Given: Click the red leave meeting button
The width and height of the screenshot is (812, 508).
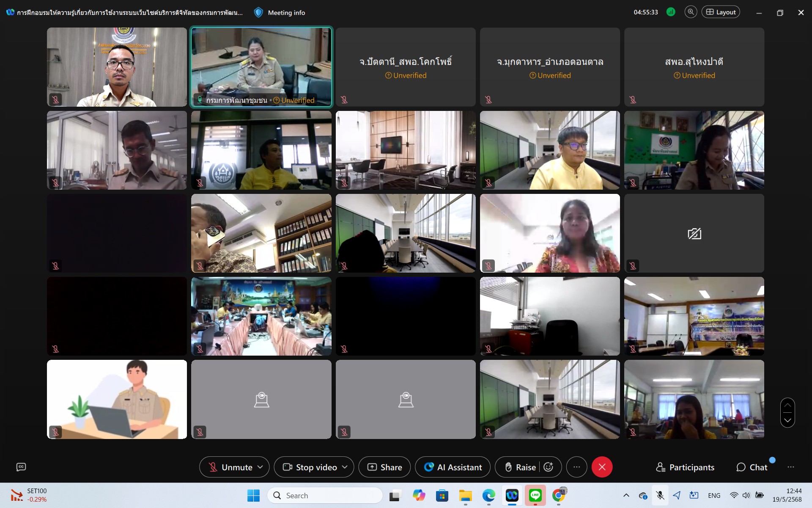Looking at the screenshot, I should point(602,467).
